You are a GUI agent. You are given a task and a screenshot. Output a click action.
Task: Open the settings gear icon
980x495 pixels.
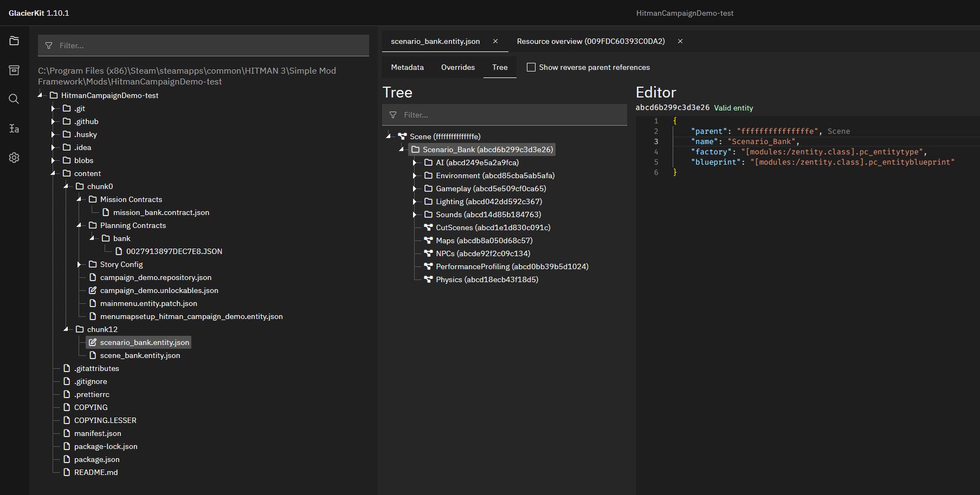point(14,158)
